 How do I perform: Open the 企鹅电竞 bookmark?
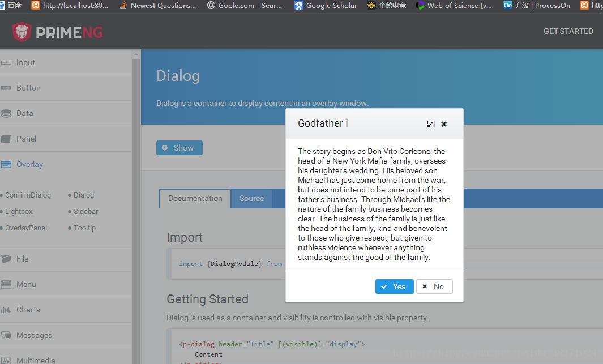coord(387,6)
